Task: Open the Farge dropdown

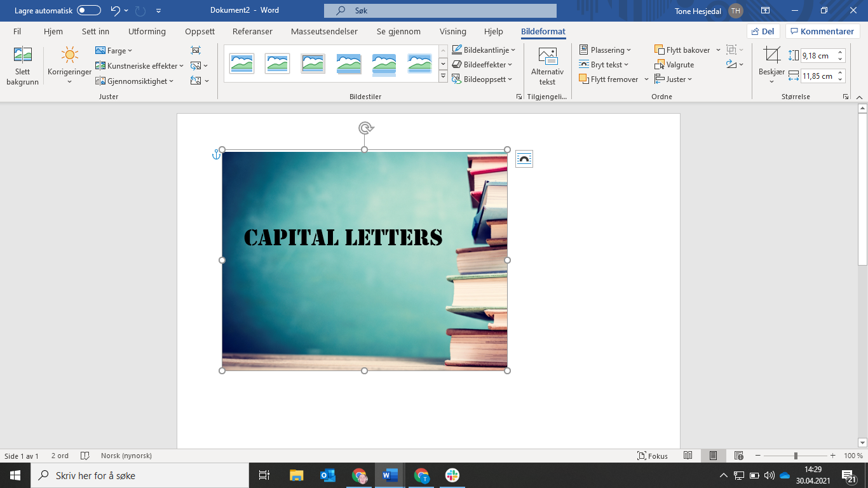Action: (x=113, y=50)
